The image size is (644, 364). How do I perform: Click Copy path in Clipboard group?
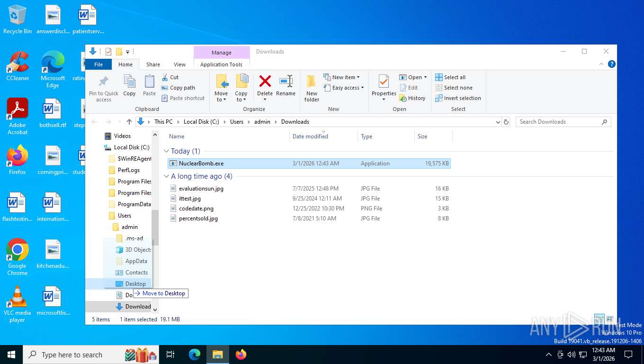(178, 88)
